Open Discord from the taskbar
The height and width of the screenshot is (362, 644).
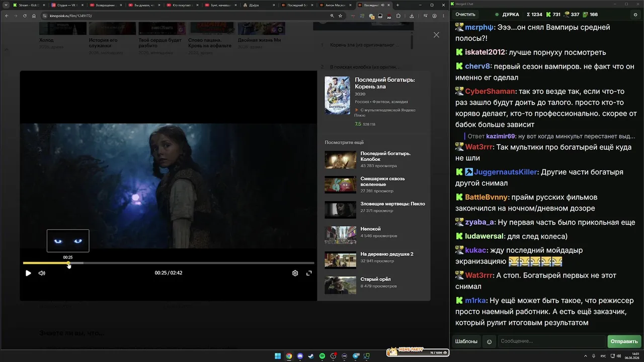300,356
